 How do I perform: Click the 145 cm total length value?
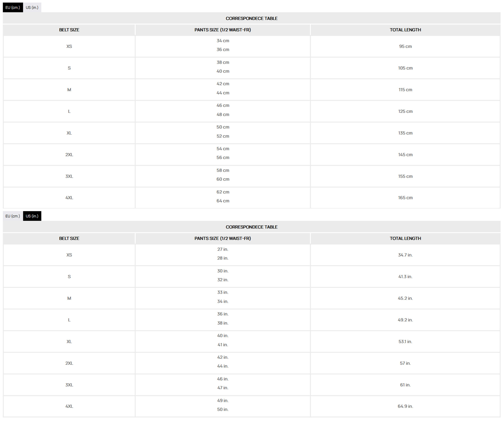405,155
